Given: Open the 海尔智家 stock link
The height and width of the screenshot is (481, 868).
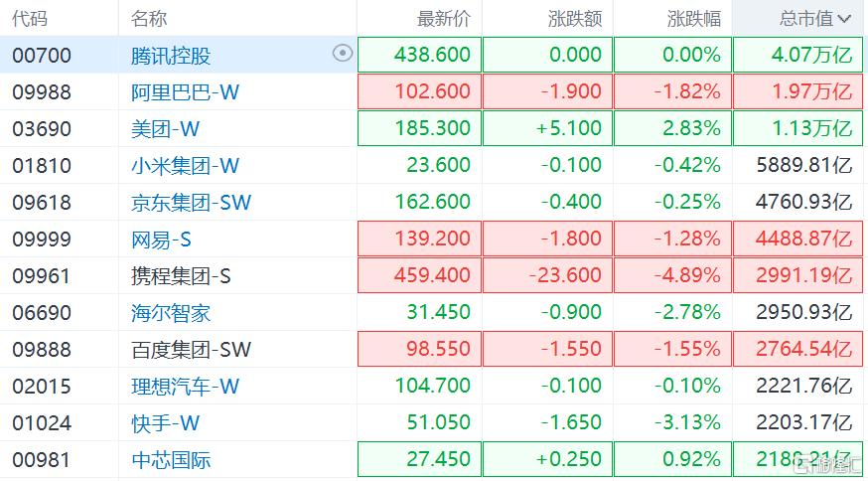Looking at the screenshot, I should tap(171, 313).
